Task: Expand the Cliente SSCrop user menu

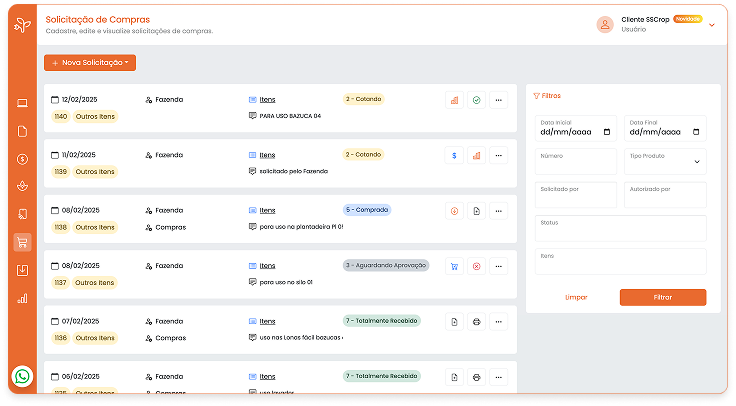Action: tap(712, 25)
